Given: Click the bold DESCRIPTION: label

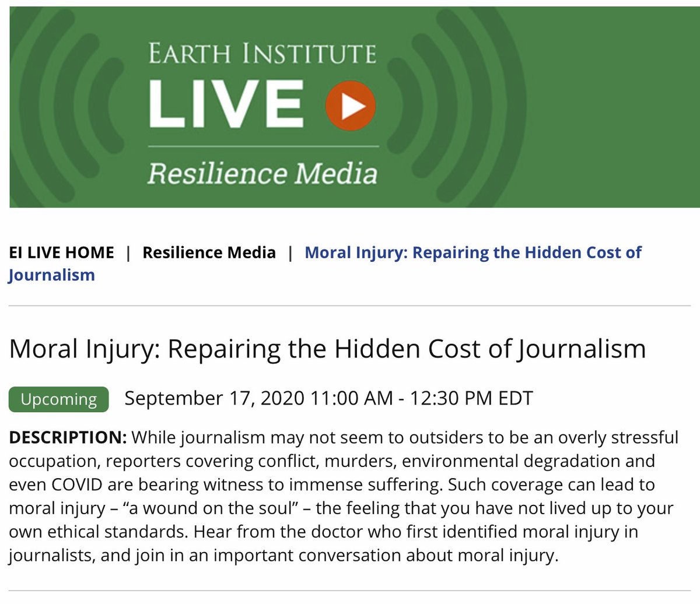Looking at the screenshot, I should tap(68, 437).
